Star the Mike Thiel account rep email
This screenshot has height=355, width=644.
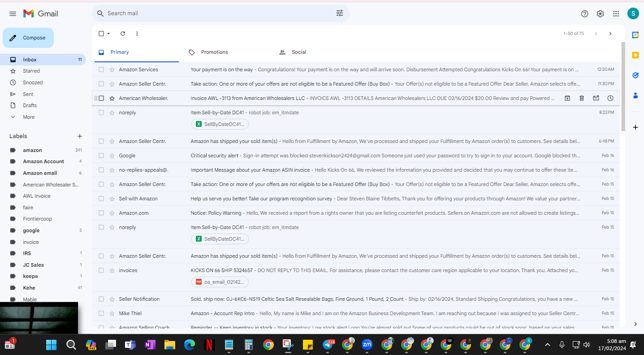click(112, 313)
